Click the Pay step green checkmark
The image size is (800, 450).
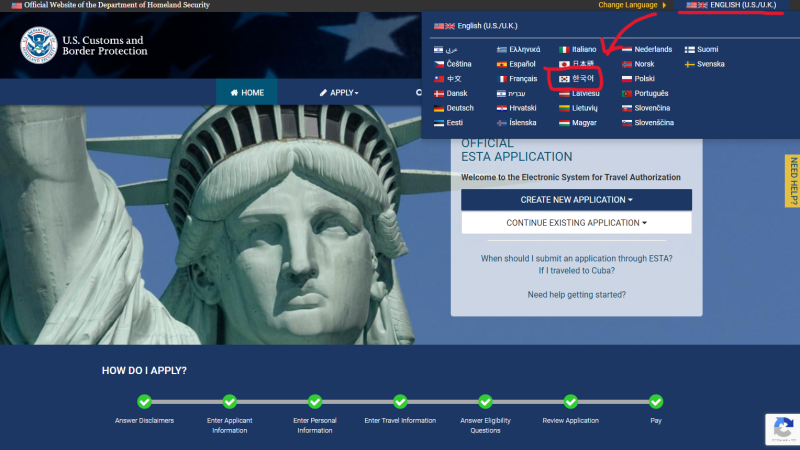point(656,402)
